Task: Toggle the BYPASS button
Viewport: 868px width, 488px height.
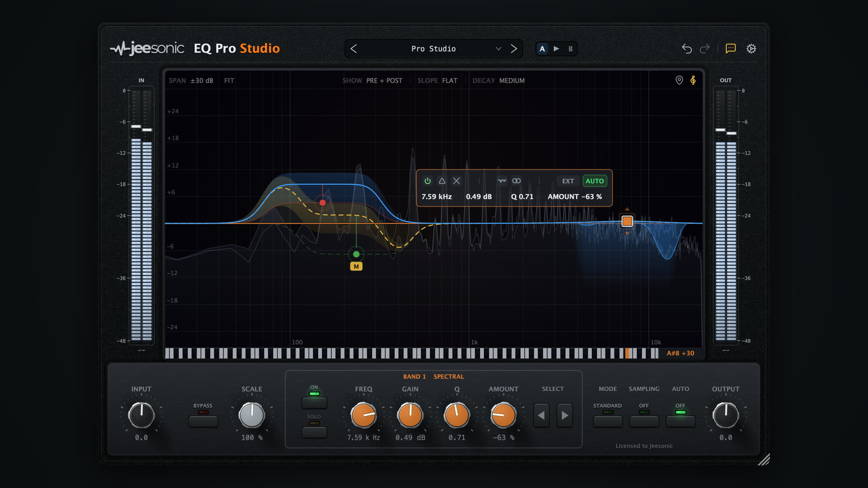Action: coord(203,422)
